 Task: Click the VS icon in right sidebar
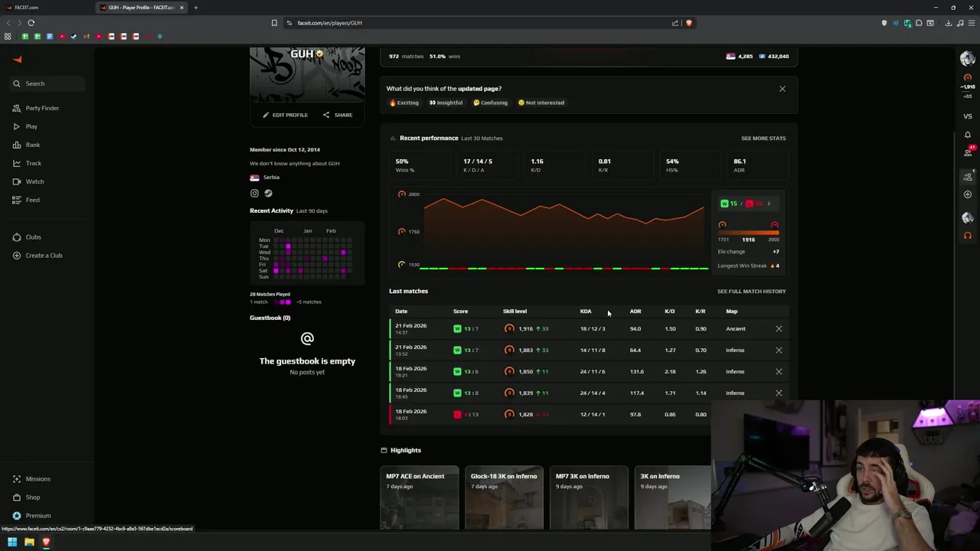968,116
